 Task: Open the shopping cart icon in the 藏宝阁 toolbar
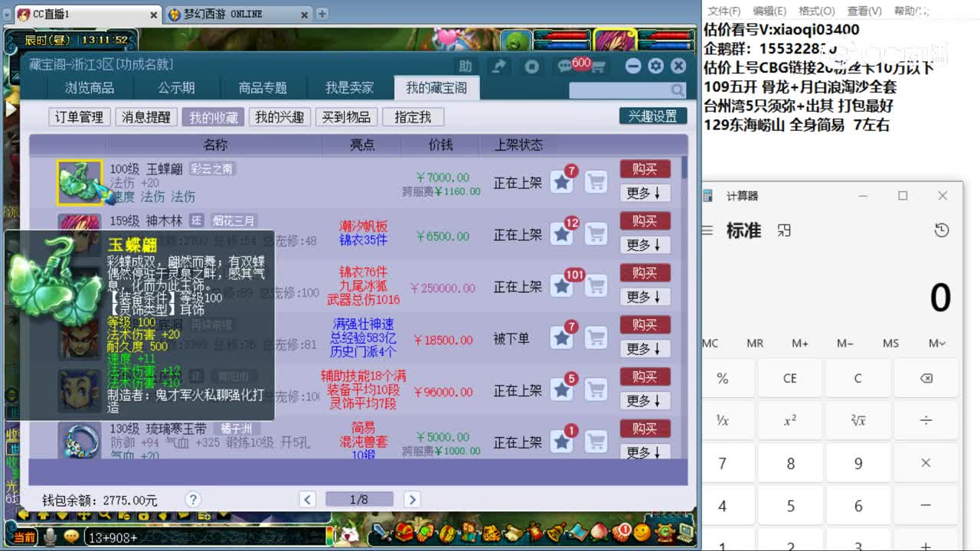tap(599, 67)
